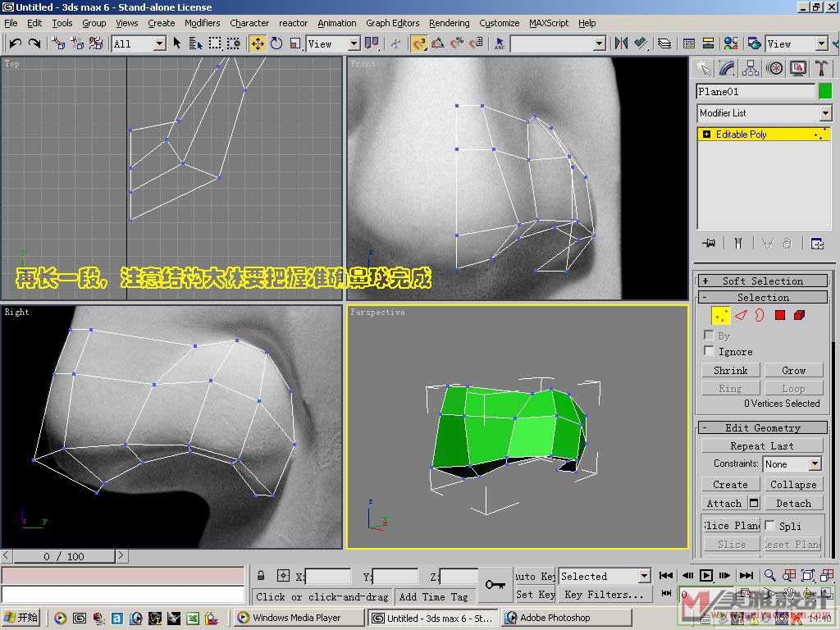Open the Modifiers menu
Viewport: 840px width, 630px height.
click(x=202, y=23)
